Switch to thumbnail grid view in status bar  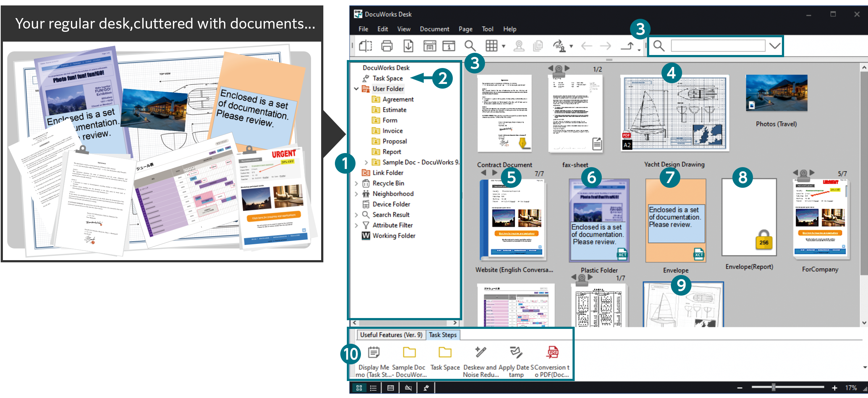(x=359, y=388)
